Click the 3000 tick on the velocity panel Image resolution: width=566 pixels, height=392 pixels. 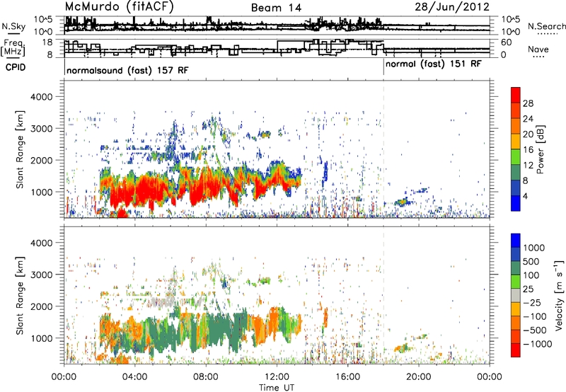(x=41, y=275)
